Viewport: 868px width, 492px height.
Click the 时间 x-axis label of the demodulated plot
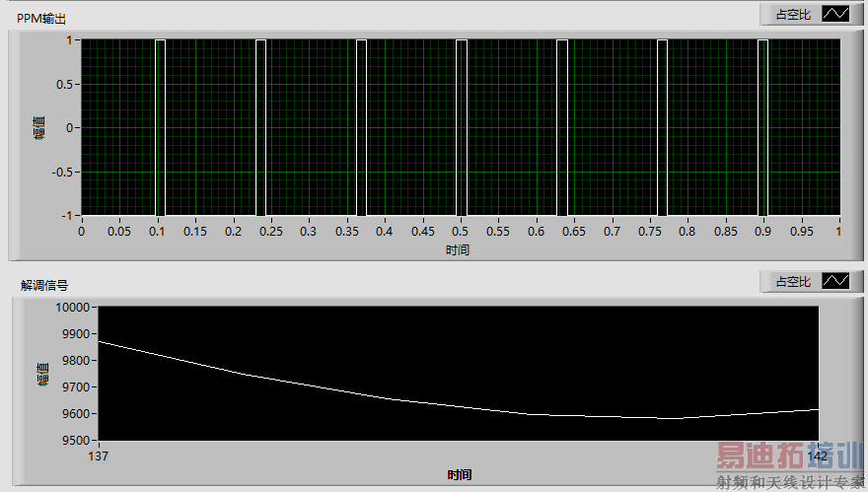460,475
